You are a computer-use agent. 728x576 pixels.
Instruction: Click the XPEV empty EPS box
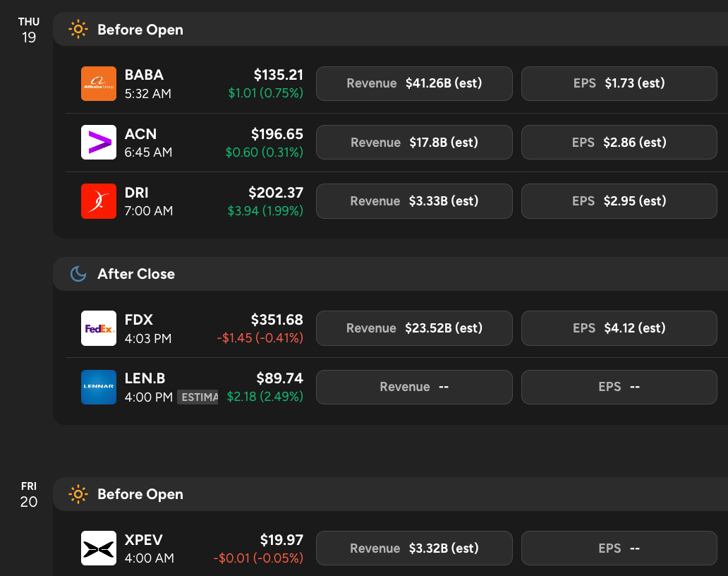click(619, 548)
